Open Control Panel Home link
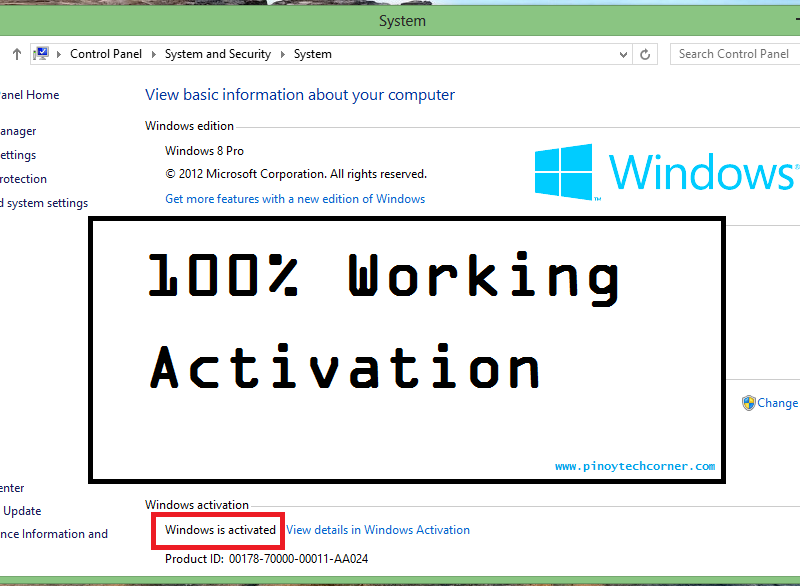This screenshot has width=800, height=586. pyautogui.click(x=29, y=95)
